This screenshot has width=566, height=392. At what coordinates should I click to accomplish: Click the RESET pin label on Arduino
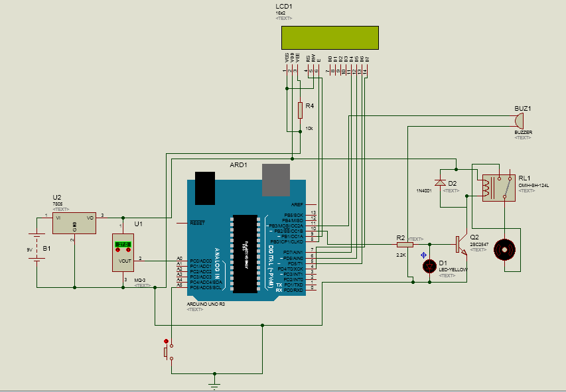click(x=198, y=223)
